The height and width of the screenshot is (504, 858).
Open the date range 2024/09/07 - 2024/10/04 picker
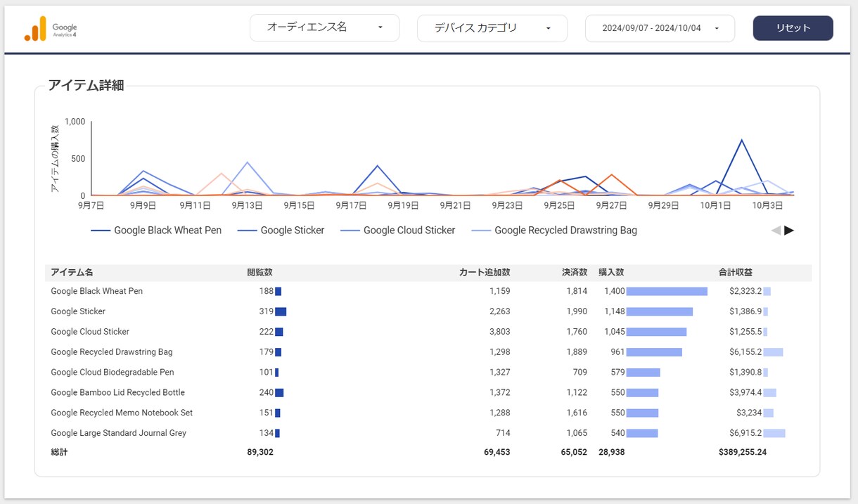tap(660, 29)
